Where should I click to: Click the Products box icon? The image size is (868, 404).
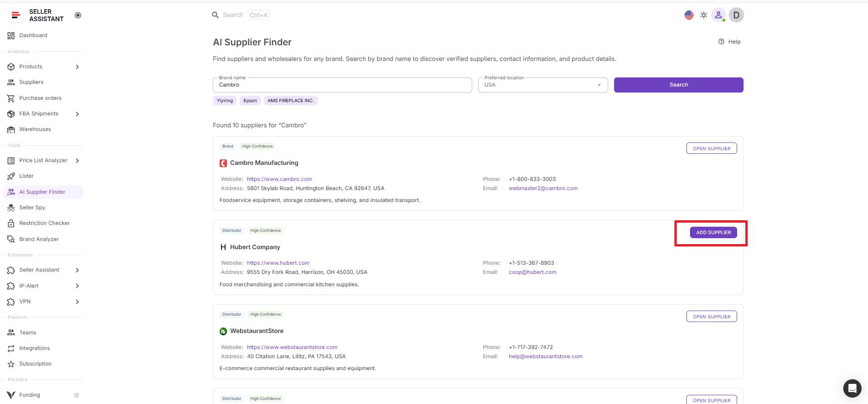click(11, 67)
